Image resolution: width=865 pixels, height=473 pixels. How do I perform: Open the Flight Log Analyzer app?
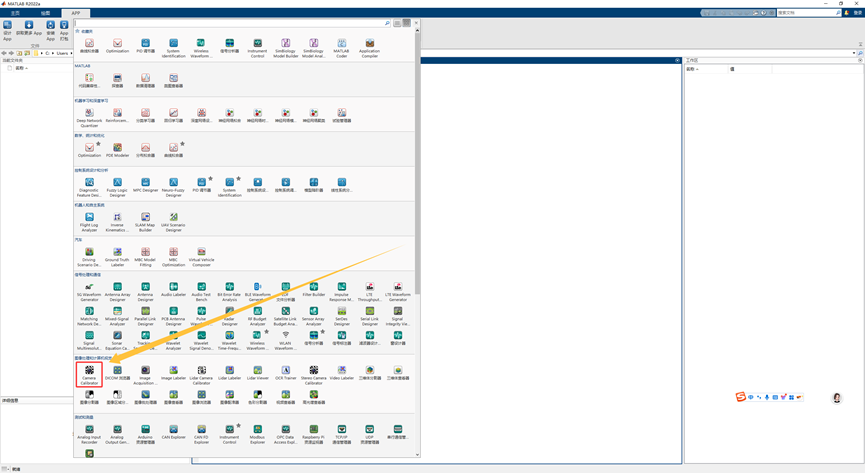coord(89,221)
